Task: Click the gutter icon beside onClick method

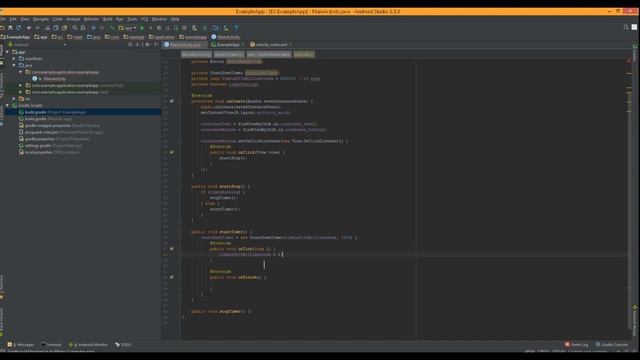Action: tap(172, 152)
